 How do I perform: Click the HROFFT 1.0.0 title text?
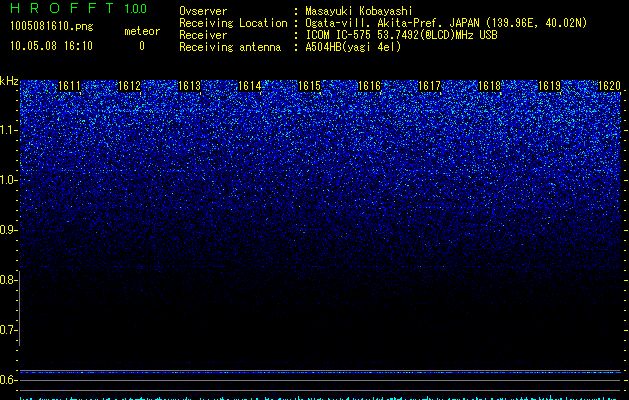pyautogui.click(x=79, y=8)
